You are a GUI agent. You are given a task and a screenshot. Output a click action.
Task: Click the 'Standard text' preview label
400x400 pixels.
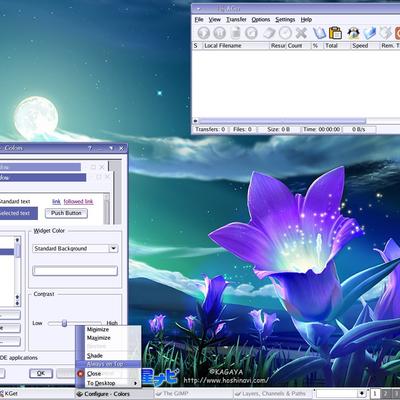point(15,202)
